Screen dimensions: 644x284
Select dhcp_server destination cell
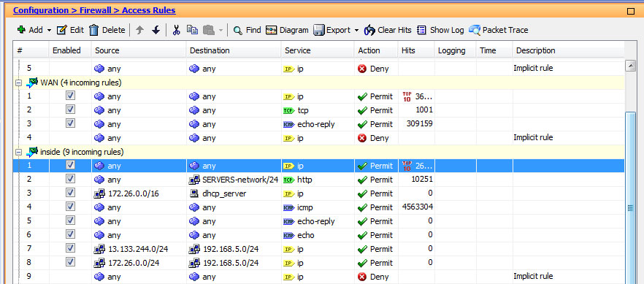click(x=234, y=193)
